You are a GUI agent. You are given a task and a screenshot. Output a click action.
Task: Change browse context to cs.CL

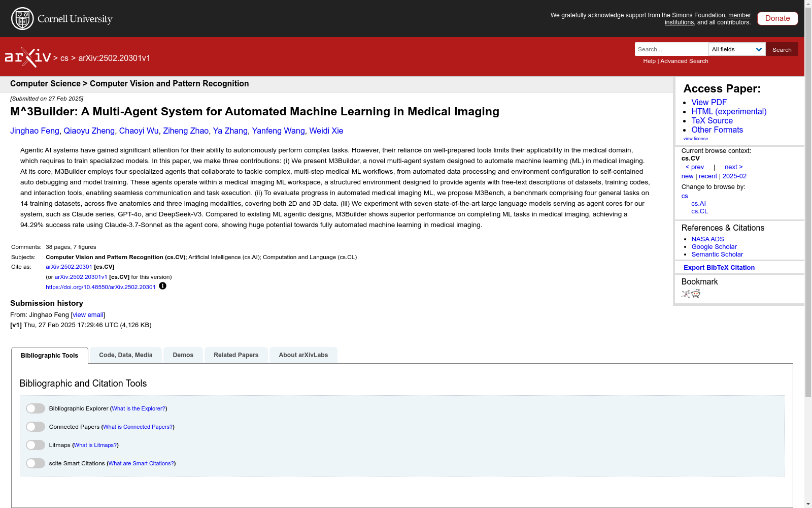(699, 211)
